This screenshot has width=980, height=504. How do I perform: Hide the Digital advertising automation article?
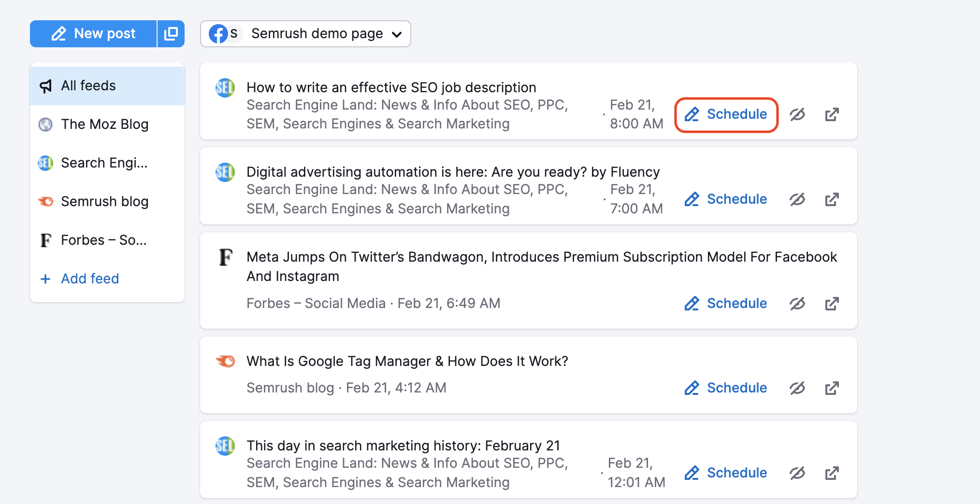point(797,199)
